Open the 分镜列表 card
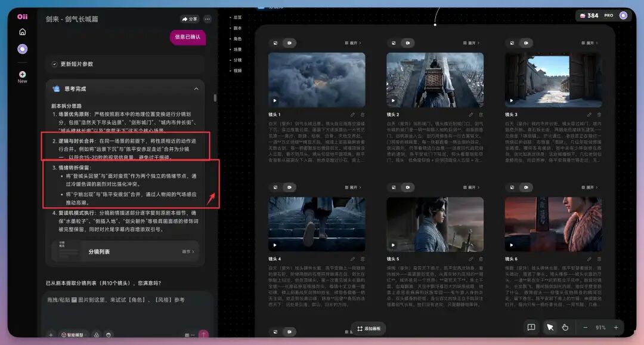This screenshot has width=644, height=345. pos(125,251)
